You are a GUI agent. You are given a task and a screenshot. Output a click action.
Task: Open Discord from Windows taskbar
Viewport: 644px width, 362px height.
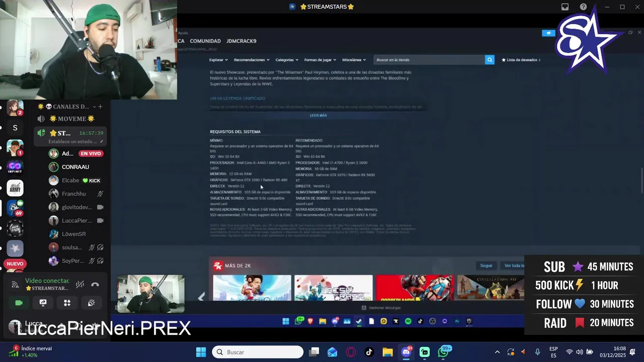[406, 352]
